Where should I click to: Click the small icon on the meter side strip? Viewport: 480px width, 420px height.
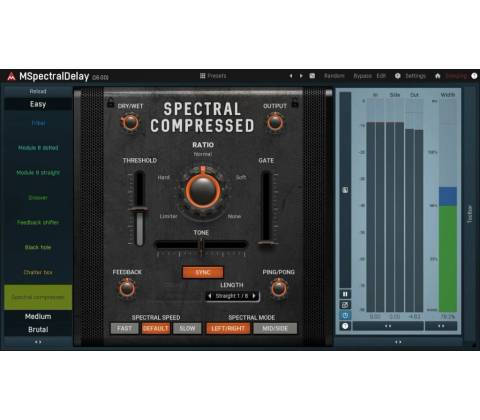pos(345,190)
